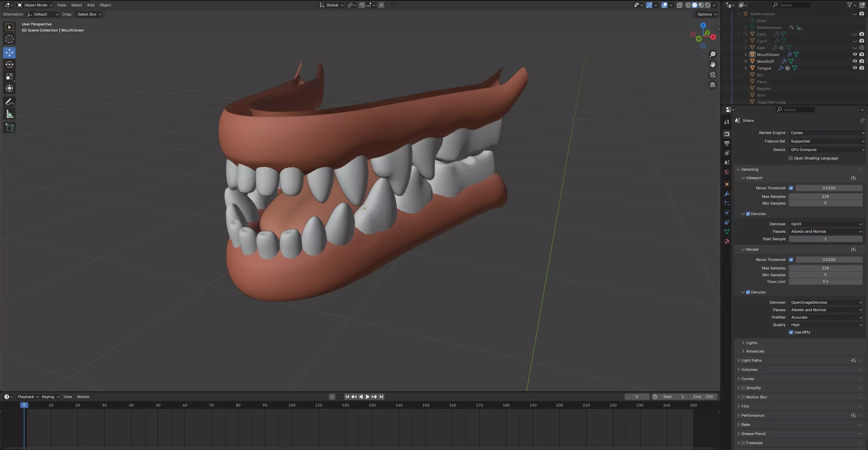The image size is (868, 450).
Task: Expand the Light Paths panel
Action: [x=751, y=360]
